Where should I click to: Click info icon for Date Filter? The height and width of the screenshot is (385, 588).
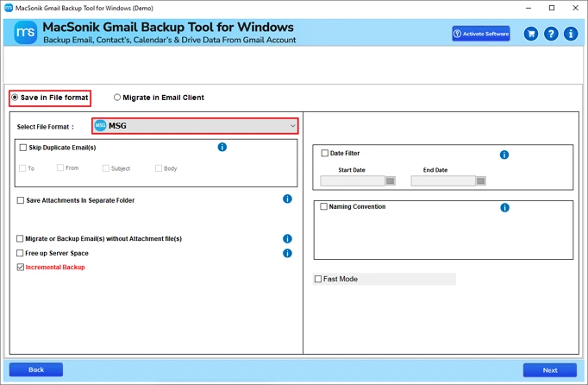click(504, 155)
